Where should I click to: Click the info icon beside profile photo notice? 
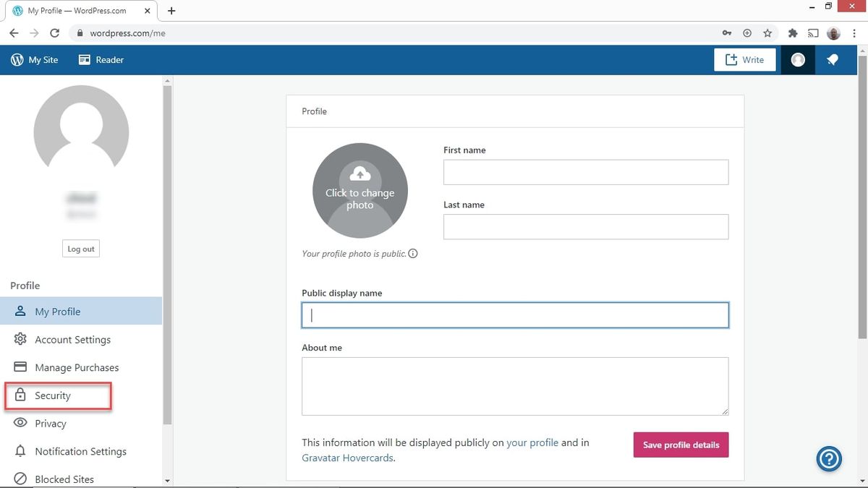pos(412,254)
